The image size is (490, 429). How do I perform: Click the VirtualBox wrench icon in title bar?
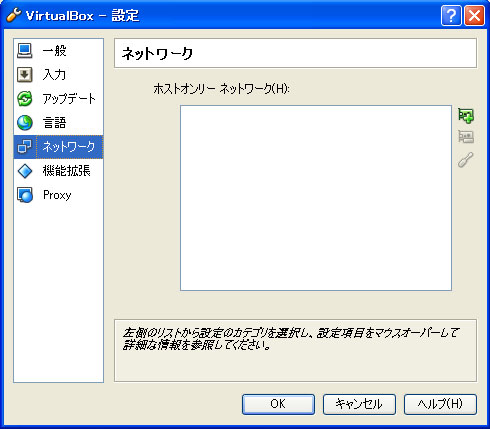point(14,15)
